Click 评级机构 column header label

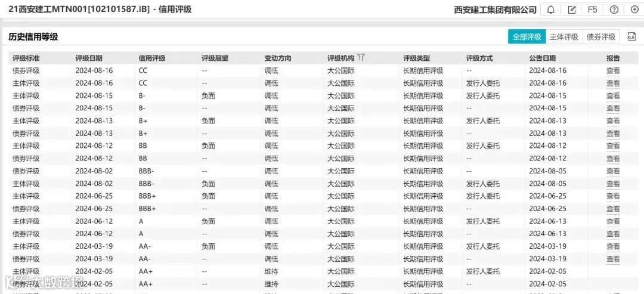341,58
